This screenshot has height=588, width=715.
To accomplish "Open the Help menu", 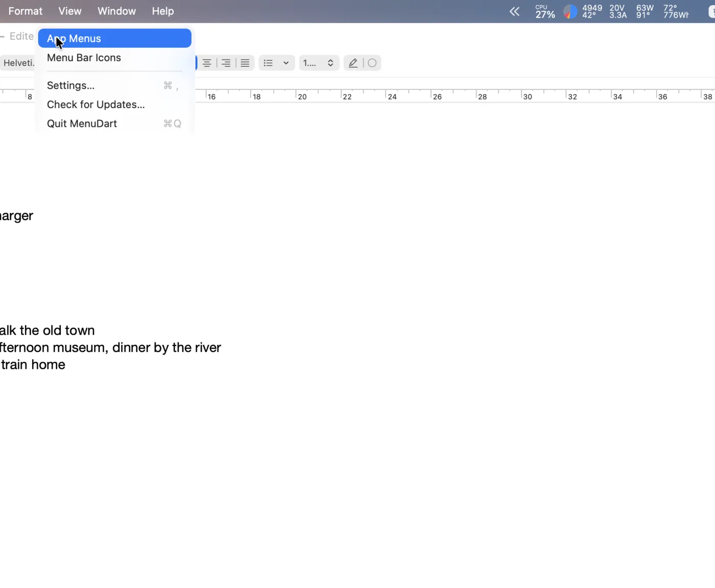I will pos(163,11).
